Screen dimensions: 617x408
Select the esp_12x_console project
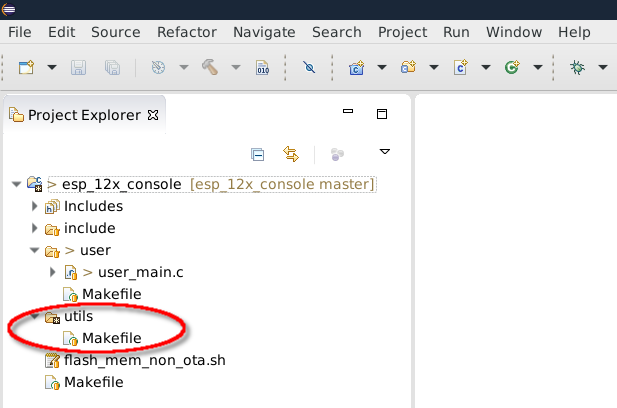point(212,184)
